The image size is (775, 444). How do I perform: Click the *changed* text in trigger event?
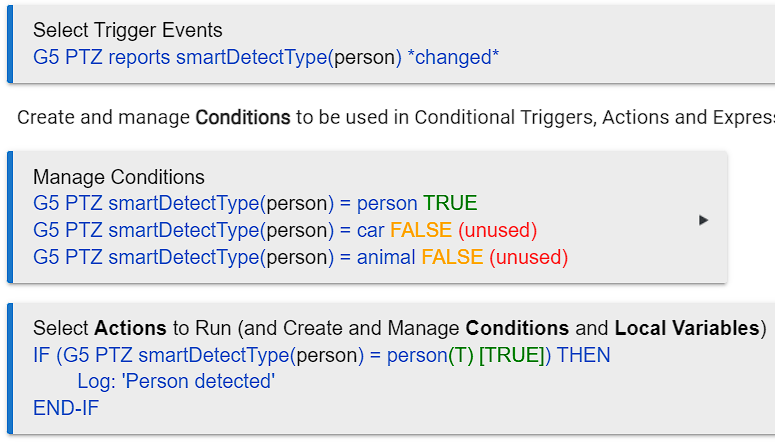(x=453, y=57)
